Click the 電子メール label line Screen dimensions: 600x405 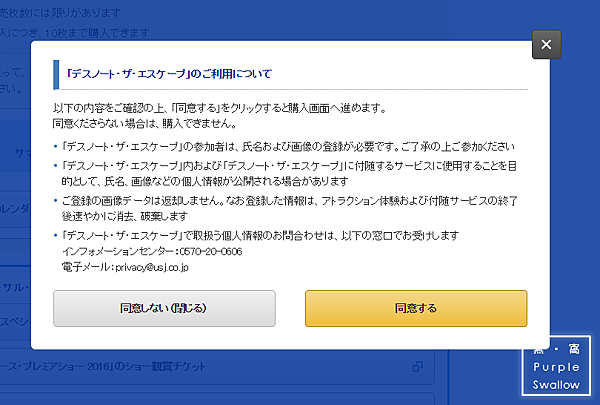click(x=125, y=267)
